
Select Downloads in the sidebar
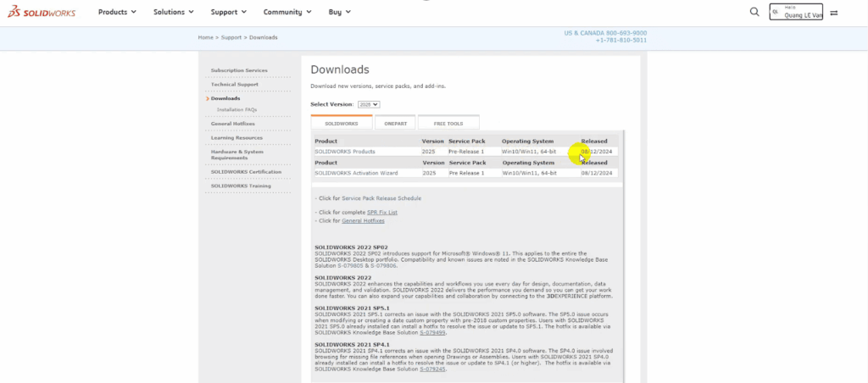225,98
